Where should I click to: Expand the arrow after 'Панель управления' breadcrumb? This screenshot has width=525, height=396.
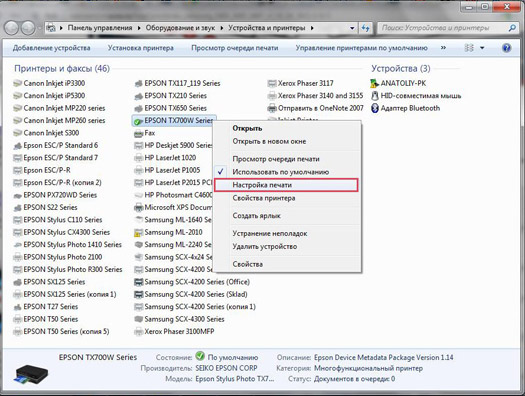click(x=139, y=28)
